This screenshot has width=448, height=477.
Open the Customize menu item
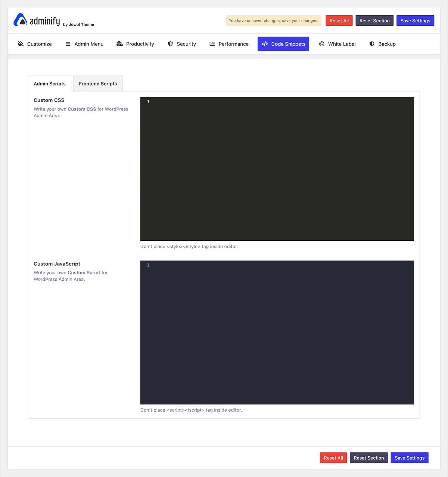coord(35,44)
